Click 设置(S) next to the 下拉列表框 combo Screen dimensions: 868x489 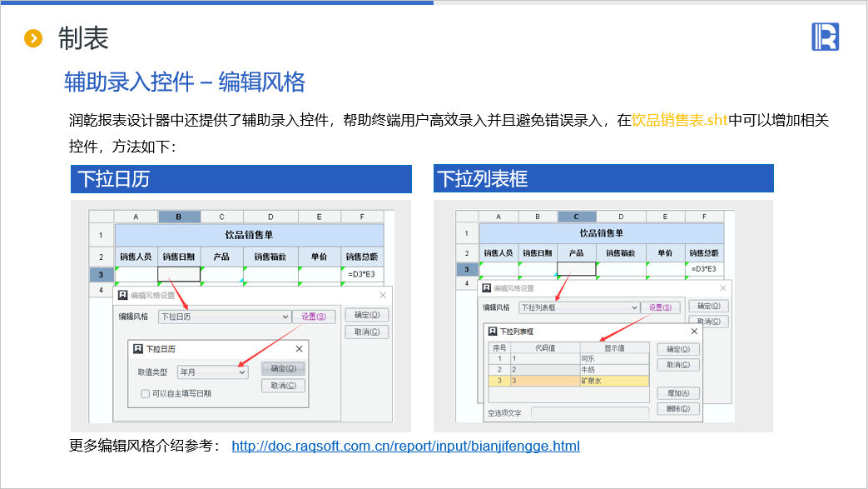pos(661,307)
